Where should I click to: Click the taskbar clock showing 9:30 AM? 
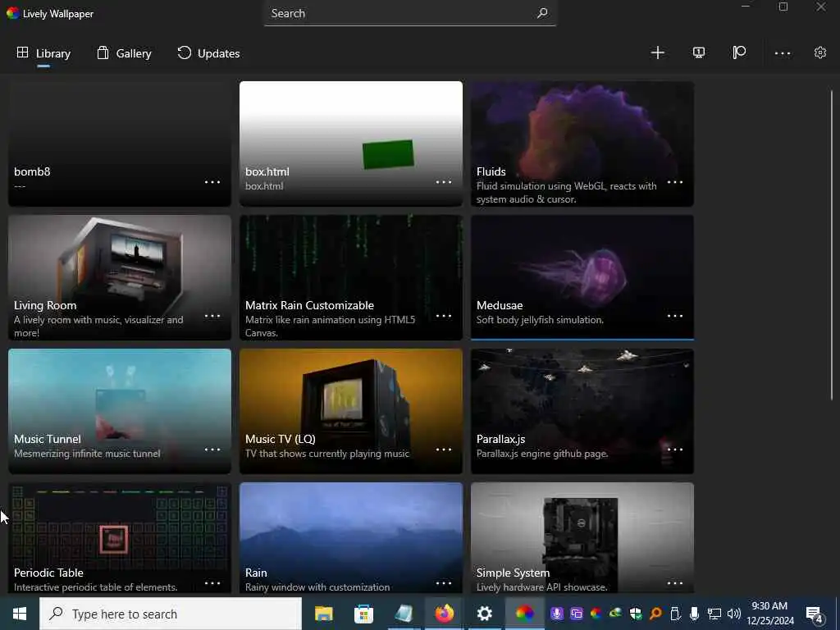pos(769,614)
